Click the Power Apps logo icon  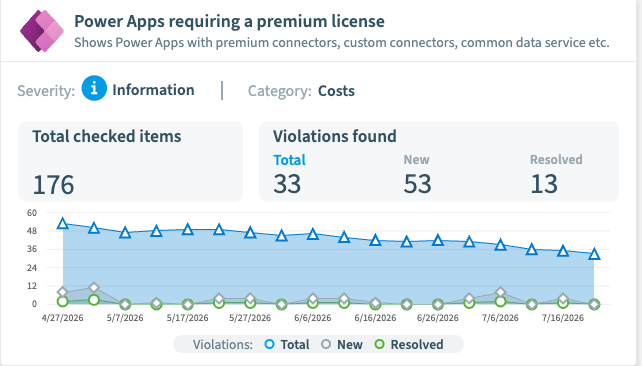42,31
